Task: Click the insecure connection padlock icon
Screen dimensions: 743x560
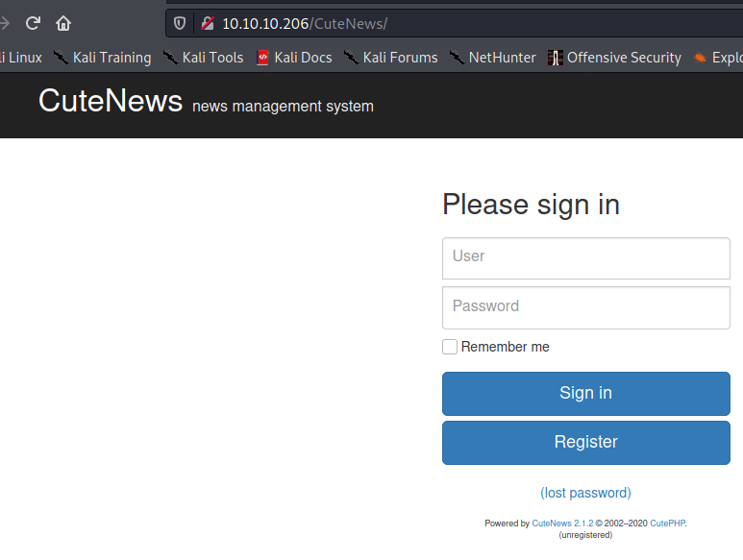Action: [x=207, y=23]
